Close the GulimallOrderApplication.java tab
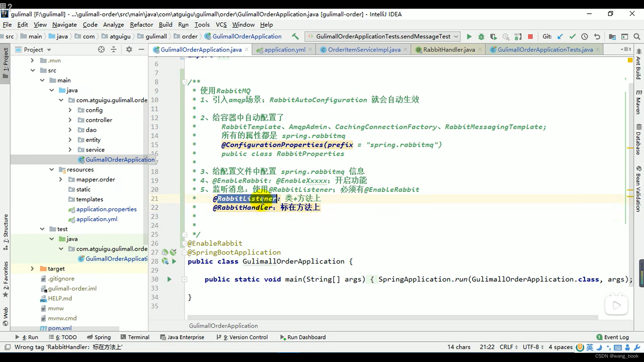This screenshot has width=644, height=362. coord(247,49)
